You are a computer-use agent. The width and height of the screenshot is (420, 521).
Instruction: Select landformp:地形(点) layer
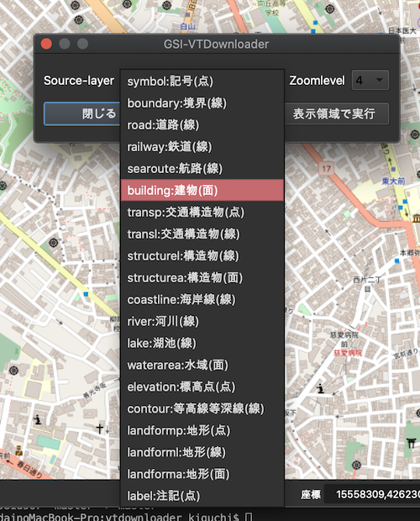click(x=202, y=430)
